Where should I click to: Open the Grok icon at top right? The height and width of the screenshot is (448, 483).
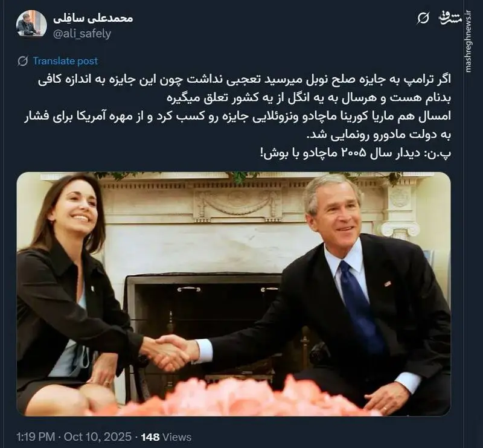[423, 19]
